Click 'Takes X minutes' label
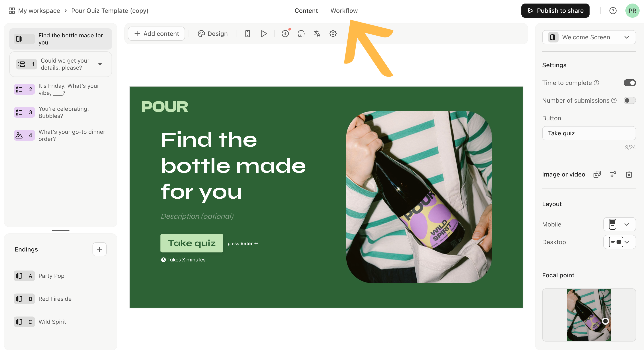The height and width of the screenshot is (357, 644). click(183, 260)
